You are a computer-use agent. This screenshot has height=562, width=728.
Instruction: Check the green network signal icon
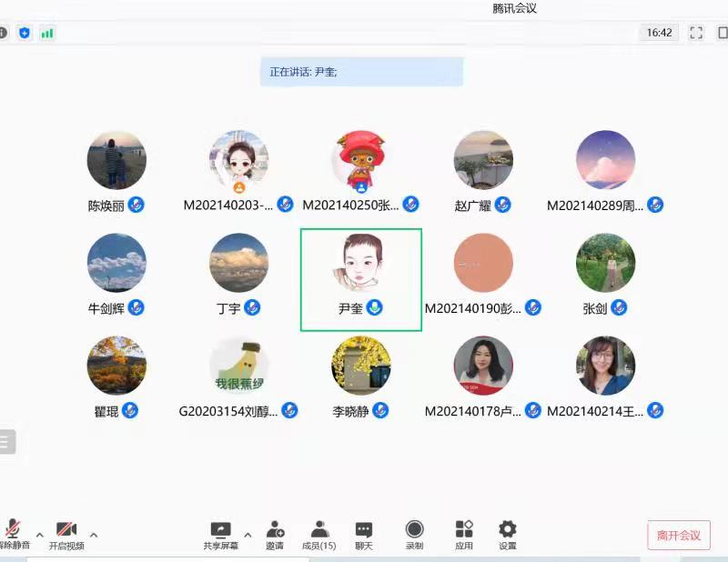[46, 33]
